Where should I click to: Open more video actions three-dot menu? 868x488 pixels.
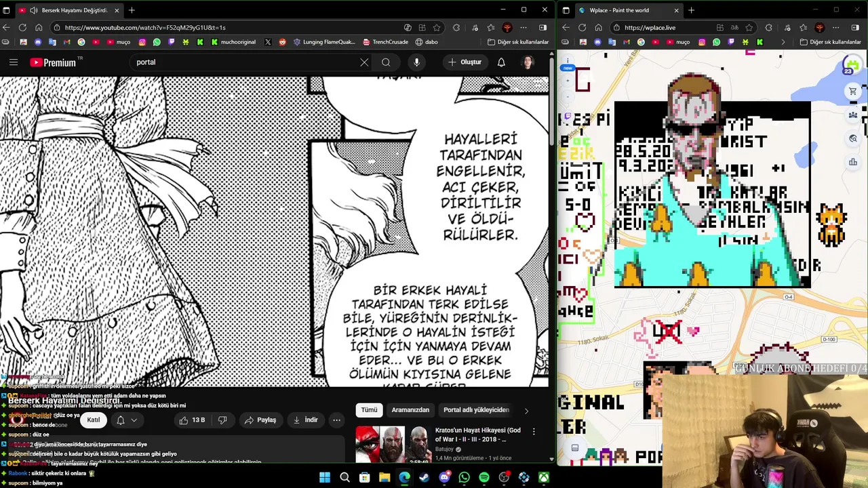pyautogui.click(x=336, y=420)
